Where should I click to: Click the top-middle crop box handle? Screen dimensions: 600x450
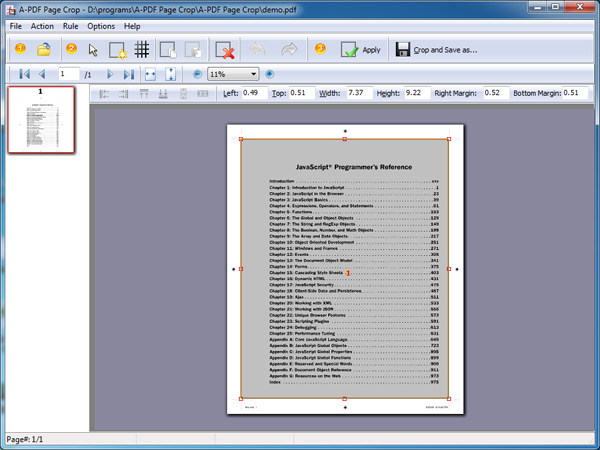click(345, 139)
